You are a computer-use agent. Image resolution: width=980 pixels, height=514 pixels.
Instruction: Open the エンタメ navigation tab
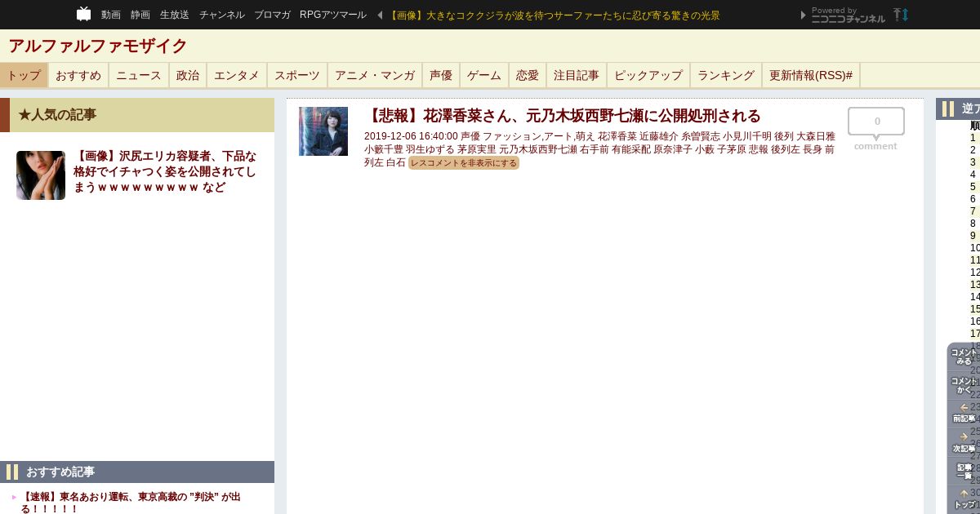click(237, 75)
